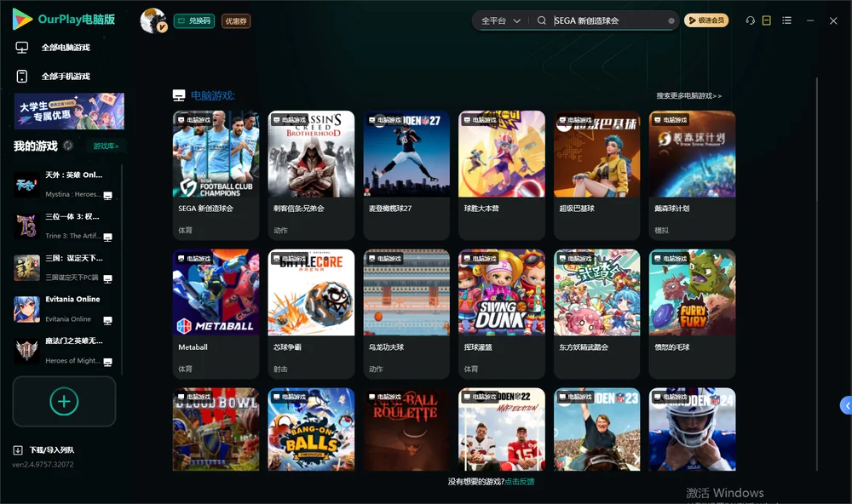Screen dimensions: 852x504
Task: Click the 兑换码 redeem code button
Action: click(x=194, y=21)
